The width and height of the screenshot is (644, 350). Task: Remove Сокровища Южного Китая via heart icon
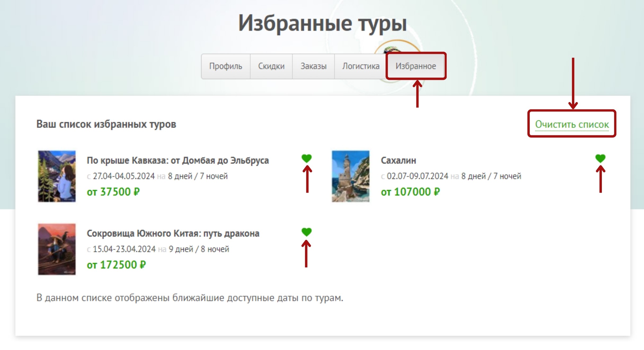[x=306, y=232]
